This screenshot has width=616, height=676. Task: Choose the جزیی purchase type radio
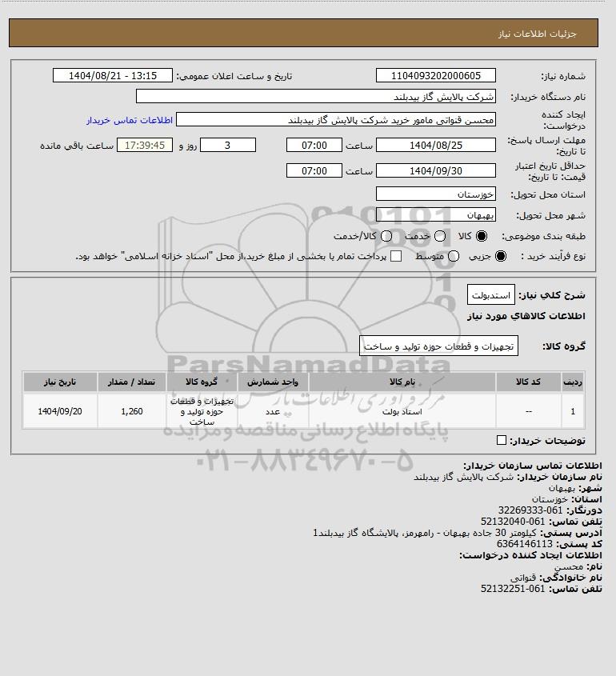[501, 256]
